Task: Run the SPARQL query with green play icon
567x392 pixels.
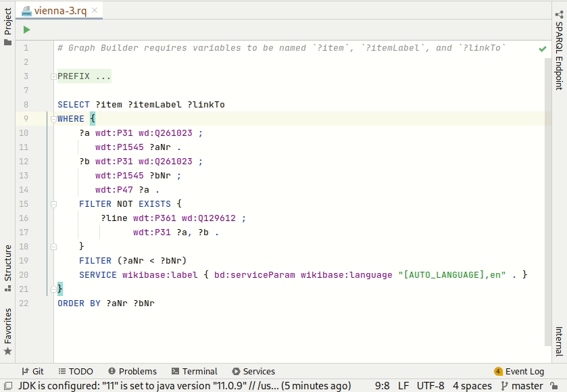Action: [26, 30]
